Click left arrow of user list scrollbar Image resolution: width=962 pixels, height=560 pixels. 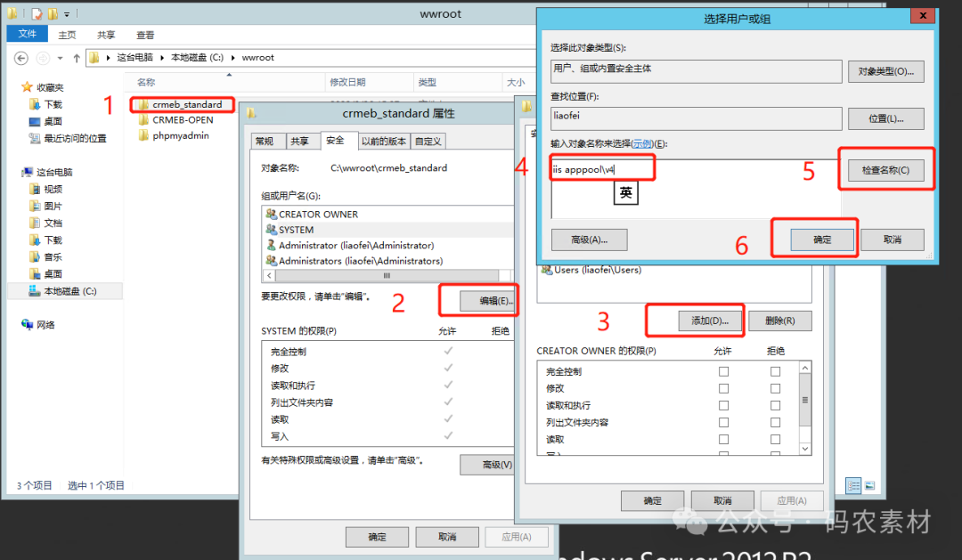click(x=269, y=275)
